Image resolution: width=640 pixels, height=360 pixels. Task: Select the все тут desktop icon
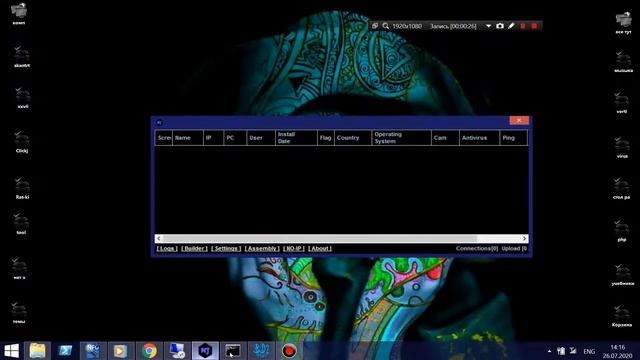click(623, 23)
